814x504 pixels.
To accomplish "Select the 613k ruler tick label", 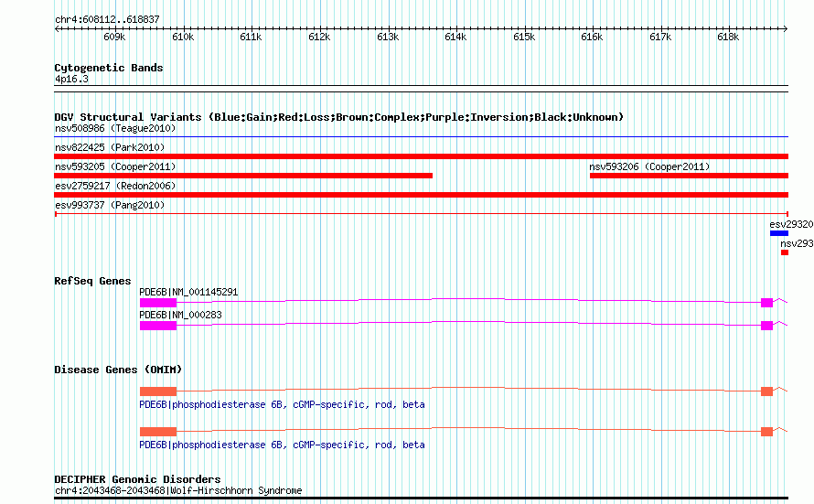I will coord(388,37).
